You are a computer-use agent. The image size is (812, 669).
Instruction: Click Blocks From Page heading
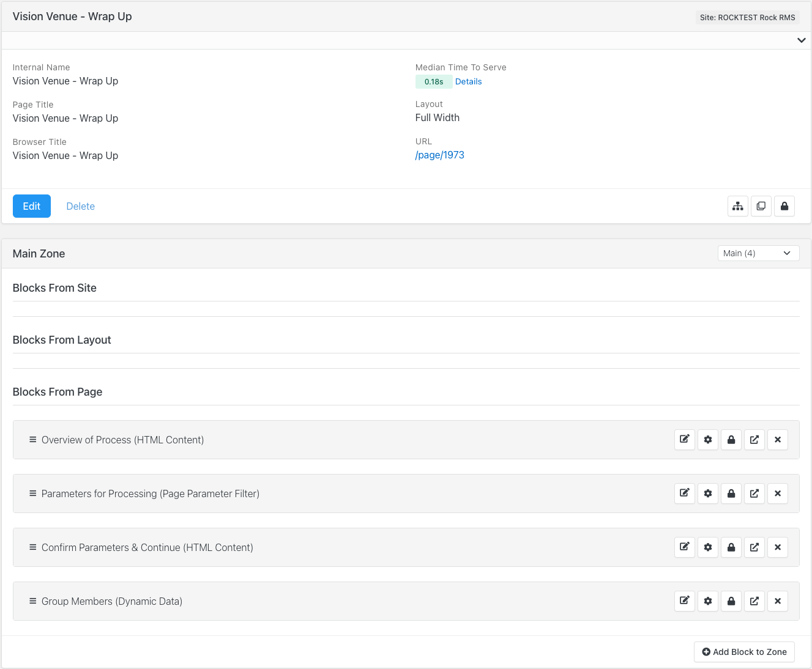(58, 392)
